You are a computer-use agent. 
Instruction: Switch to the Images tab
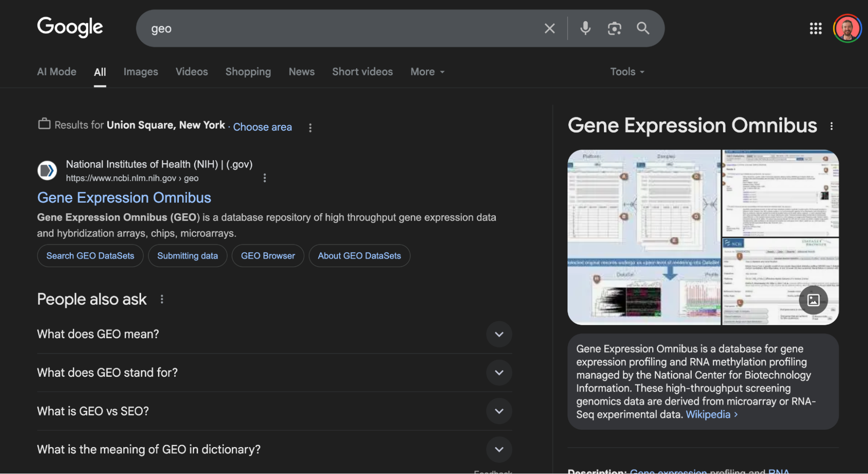click(x=141, y=71)
